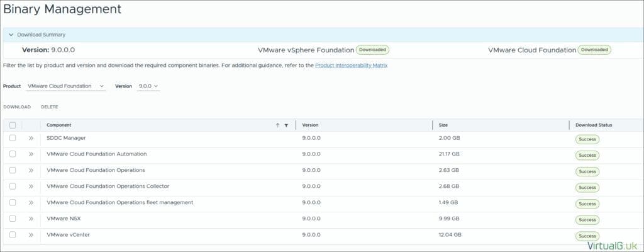644x252 pixels.
Task: Click Downloaded badge next to VMware vSphere Foundation
Action: (372, 50)
